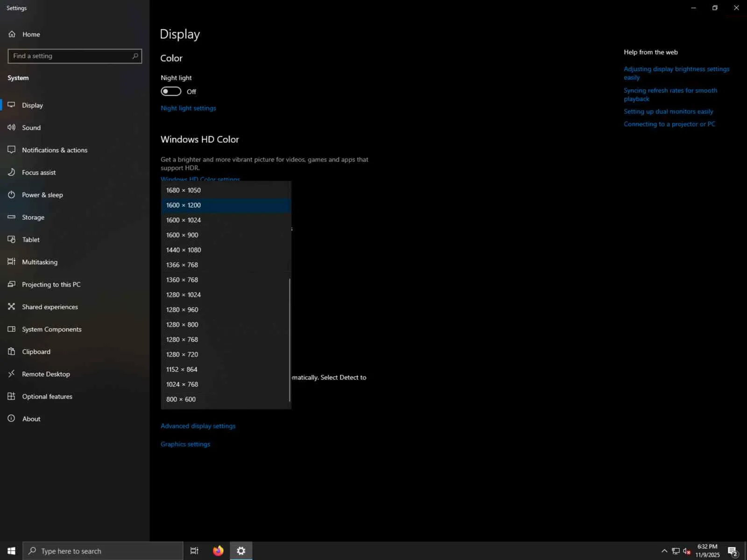Open Graphics settings link
This screenshot has height=560, width=747.
tap(185, 444)
